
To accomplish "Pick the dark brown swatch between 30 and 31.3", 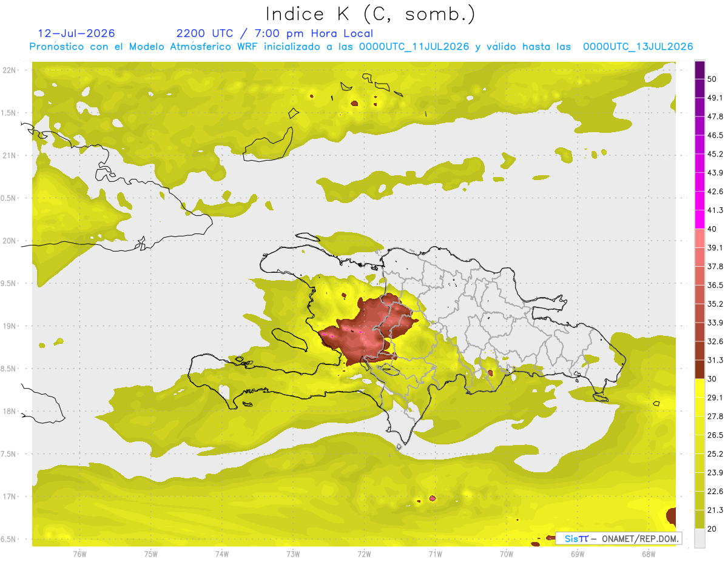I will (x=699, y=369).
